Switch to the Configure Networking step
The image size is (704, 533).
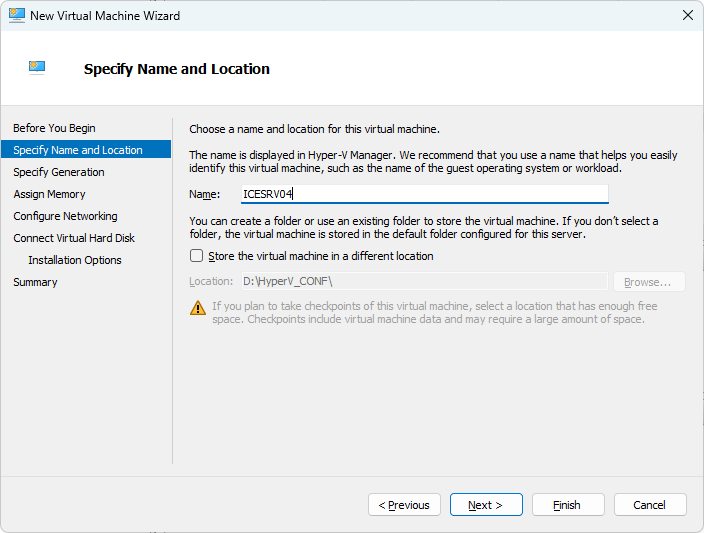(x=66, y=216)
